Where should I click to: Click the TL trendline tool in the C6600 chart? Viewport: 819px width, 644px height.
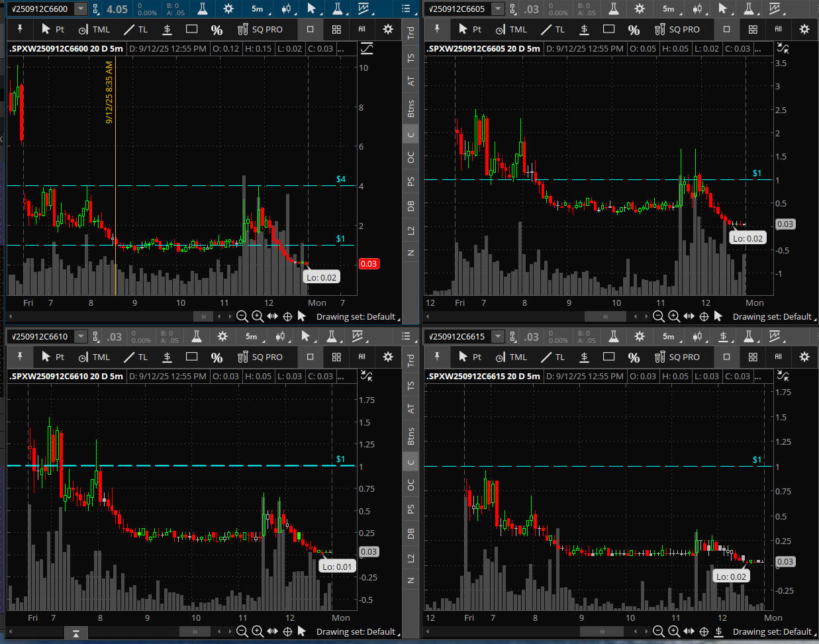tap(136, 29)
